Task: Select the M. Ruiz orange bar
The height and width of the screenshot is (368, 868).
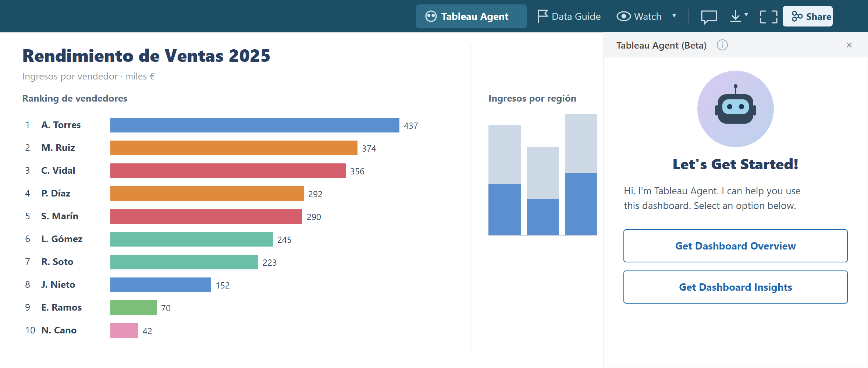Action: [234, 148]
